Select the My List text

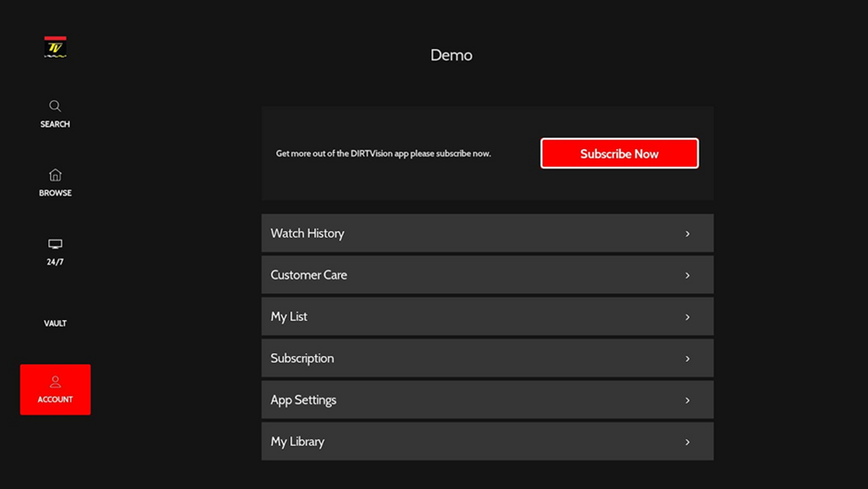click(289, 317)
